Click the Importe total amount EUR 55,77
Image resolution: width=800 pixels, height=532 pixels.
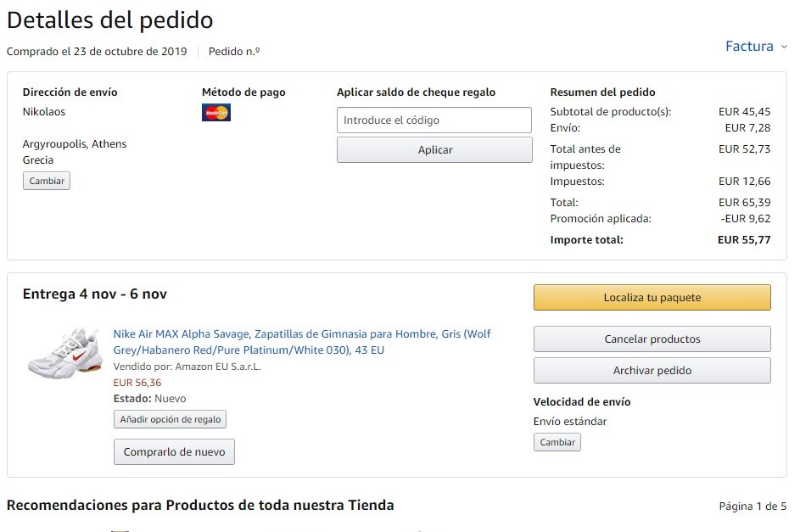pos(744,240)
